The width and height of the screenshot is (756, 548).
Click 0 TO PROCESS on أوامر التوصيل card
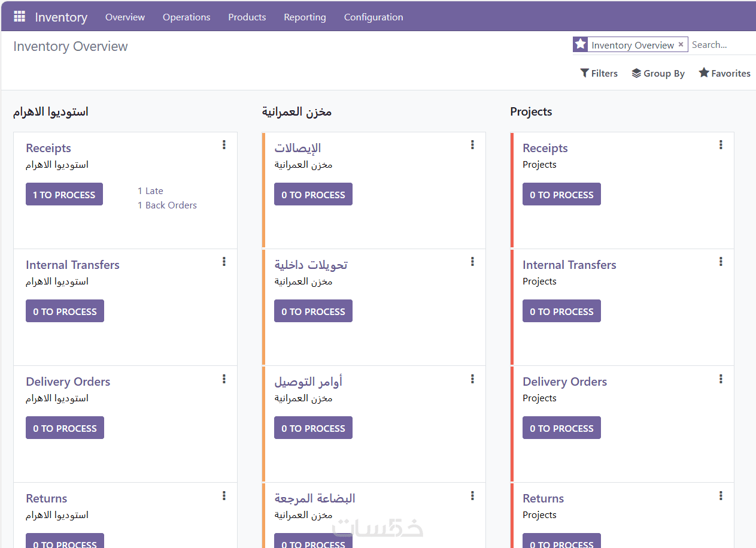313,428
